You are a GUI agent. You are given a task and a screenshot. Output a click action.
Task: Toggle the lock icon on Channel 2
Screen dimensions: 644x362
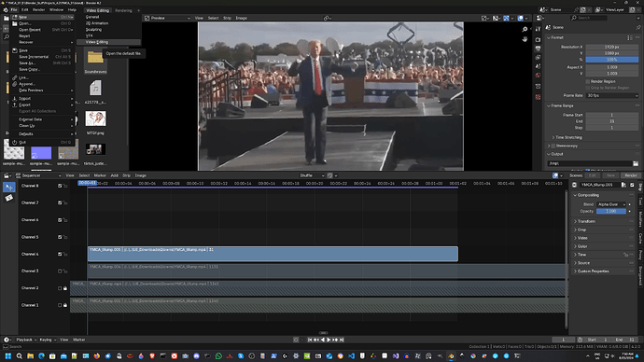click(x=65, y=288)
